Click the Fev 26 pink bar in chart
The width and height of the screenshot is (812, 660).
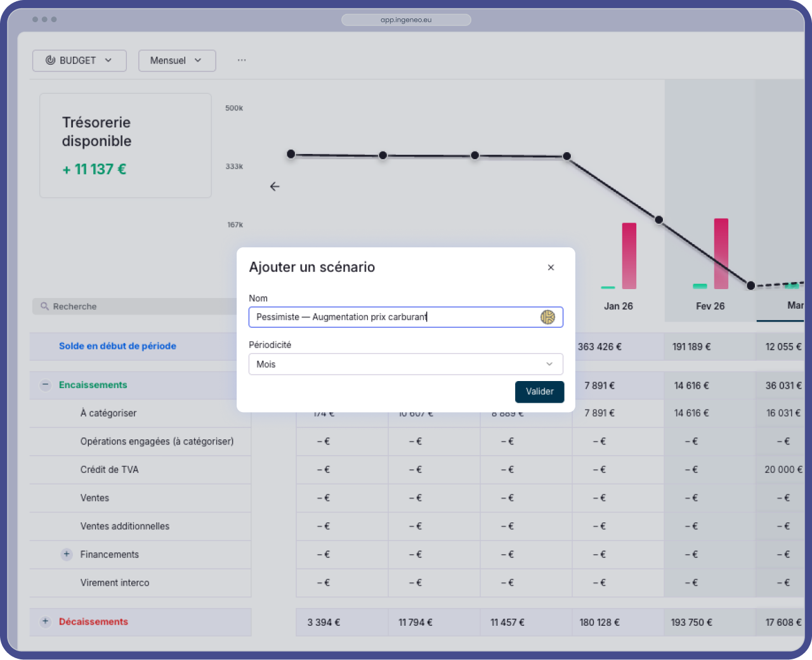pos(721,254)
